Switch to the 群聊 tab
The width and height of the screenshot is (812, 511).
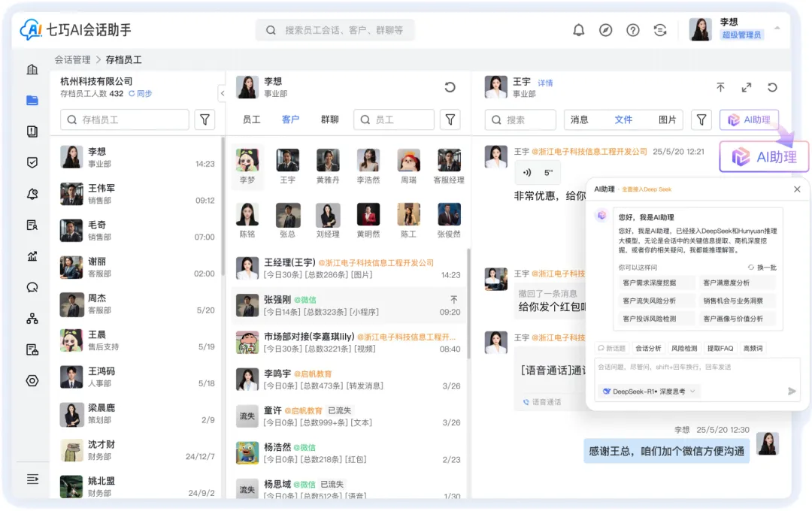click(329, 119)
